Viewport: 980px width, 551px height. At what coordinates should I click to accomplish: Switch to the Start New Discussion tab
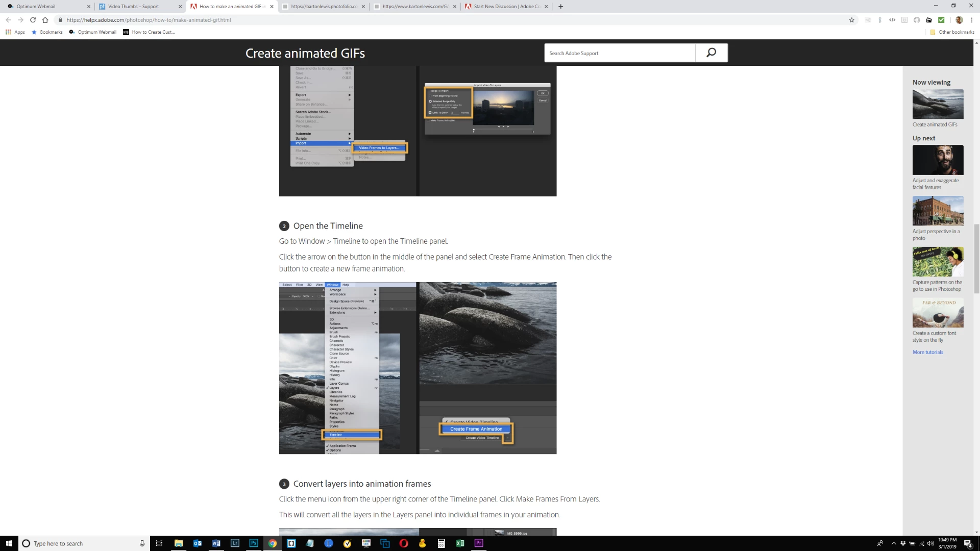click(x=506, y=7)
